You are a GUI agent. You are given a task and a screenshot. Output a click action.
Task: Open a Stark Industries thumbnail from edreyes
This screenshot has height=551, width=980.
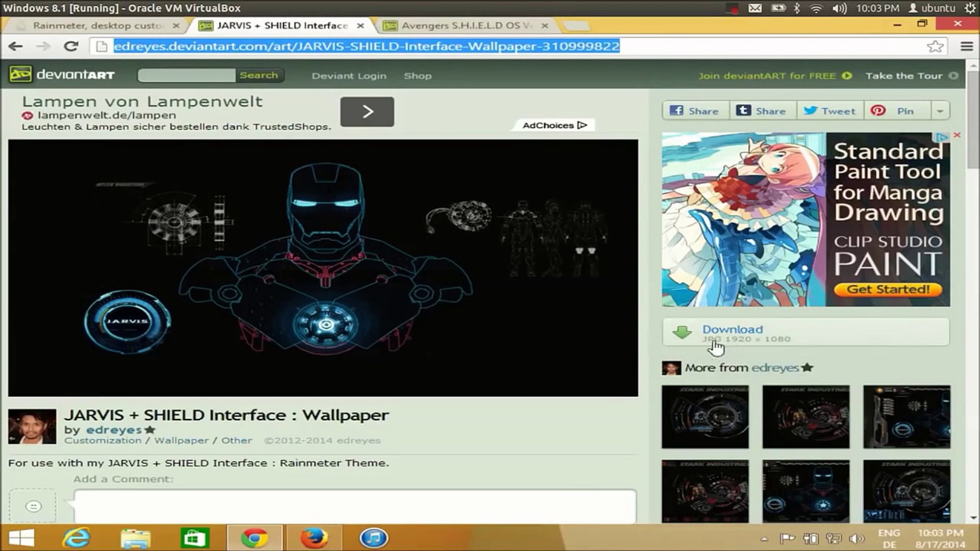pyautogui.click(x=704, y=416)
